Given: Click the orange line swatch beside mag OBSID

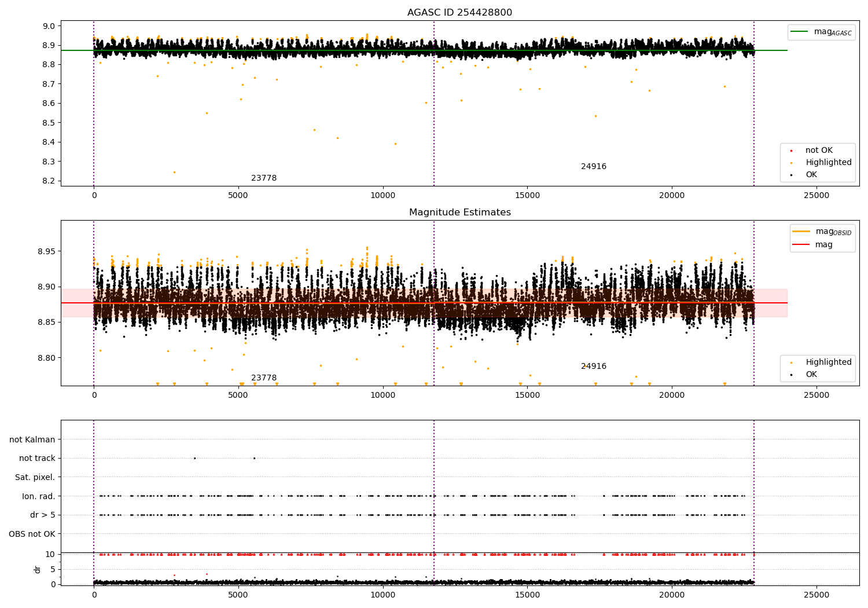Looking at the screenshot, I should (801, 232).
